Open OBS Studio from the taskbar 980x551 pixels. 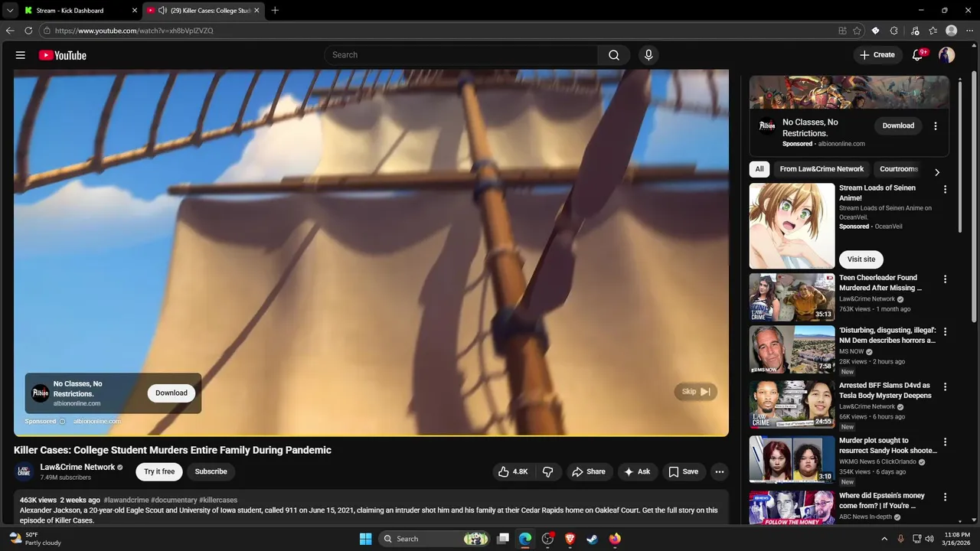547,539
